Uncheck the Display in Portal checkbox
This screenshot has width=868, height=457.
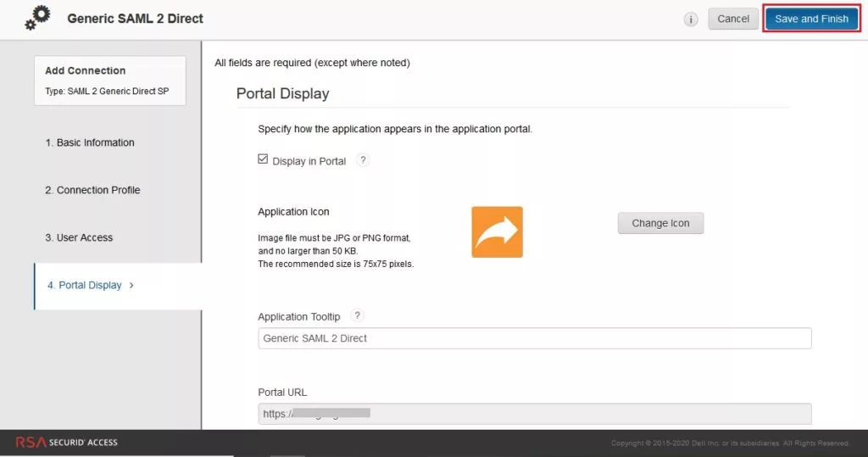263,159
